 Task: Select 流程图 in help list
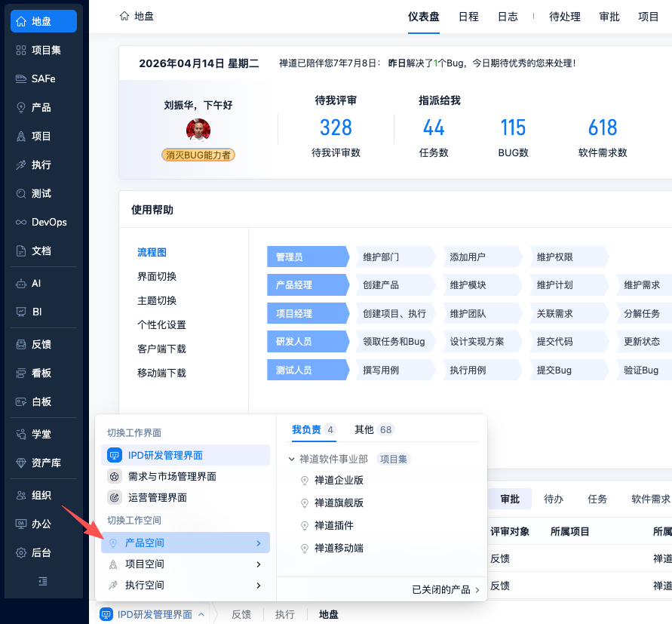pyautogui.click(x=152, y=252)
